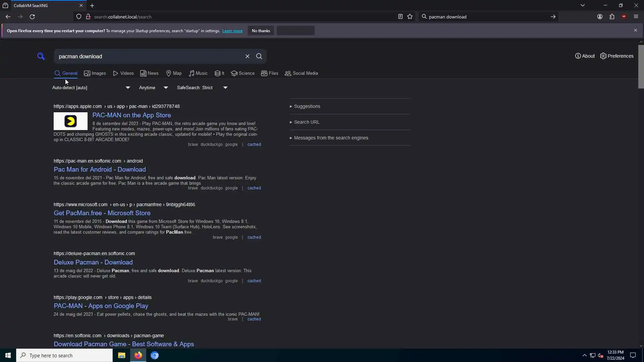
Task: Expand Messages from the search engines
Action: [x=331, y=138]
